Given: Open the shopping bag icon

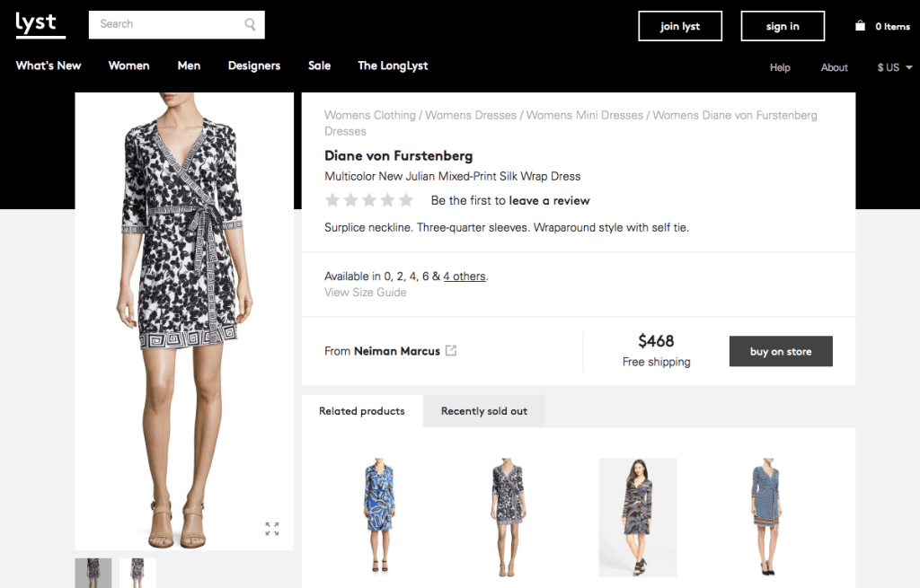Looking at the screenshot, I should (860, 26).
